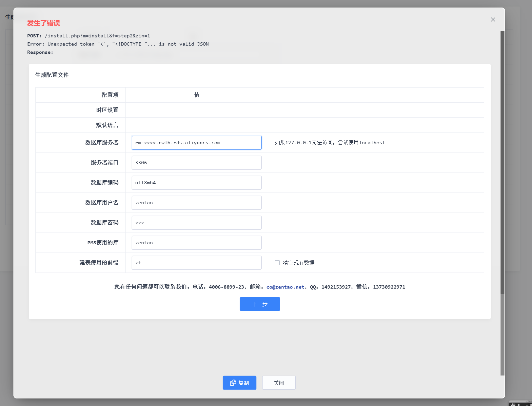
Task: Click the PMS使用的库 row label
Action: pos(103,243)
